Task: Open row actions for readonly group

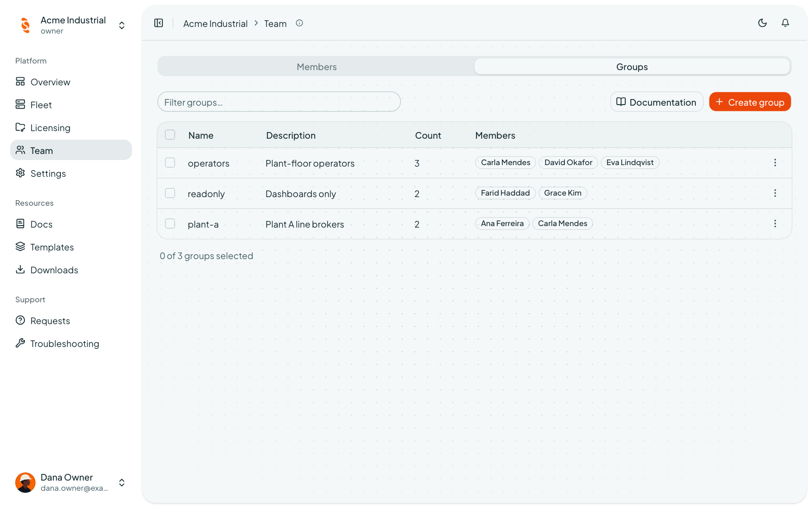Action: click(x=775, y=193)
